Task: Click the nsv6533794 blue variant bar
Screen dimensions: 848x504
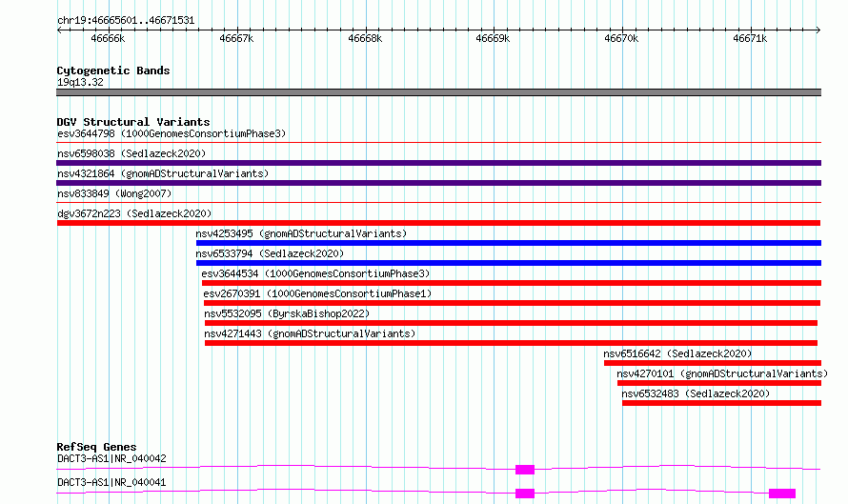Action: 509,263
